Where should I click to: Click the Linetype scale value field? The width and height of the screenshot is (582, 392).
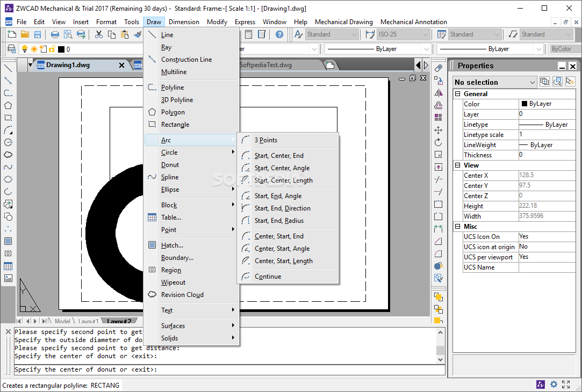coord(547,135)
